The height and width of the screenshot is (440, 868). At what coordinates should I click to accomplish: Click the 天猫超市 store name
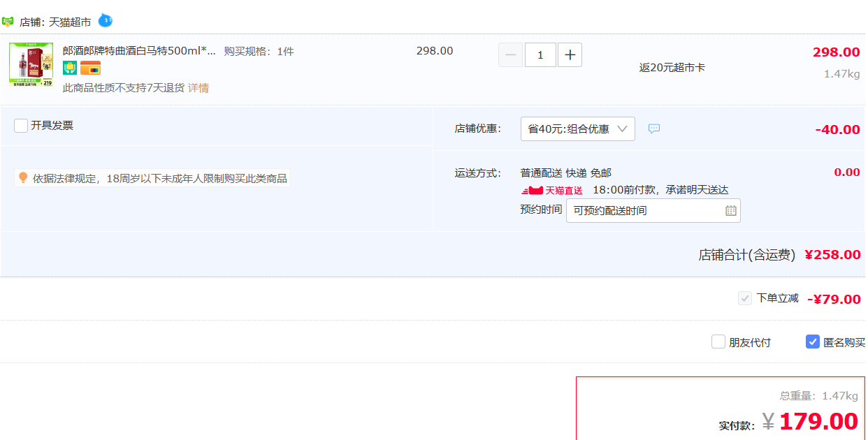click(70, 22)
